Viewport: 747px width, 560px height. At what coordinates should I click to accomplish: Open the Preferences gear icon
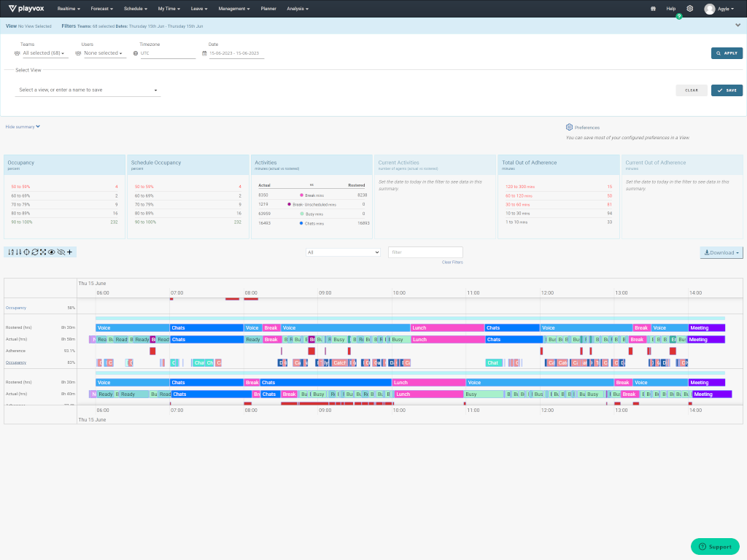point(569,127)
